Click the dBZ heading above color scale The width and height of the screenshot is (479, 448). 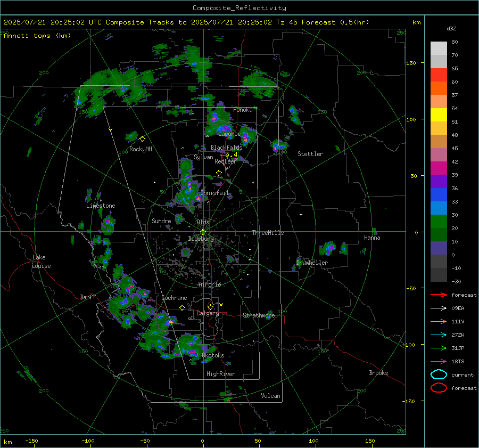point(451,29)
